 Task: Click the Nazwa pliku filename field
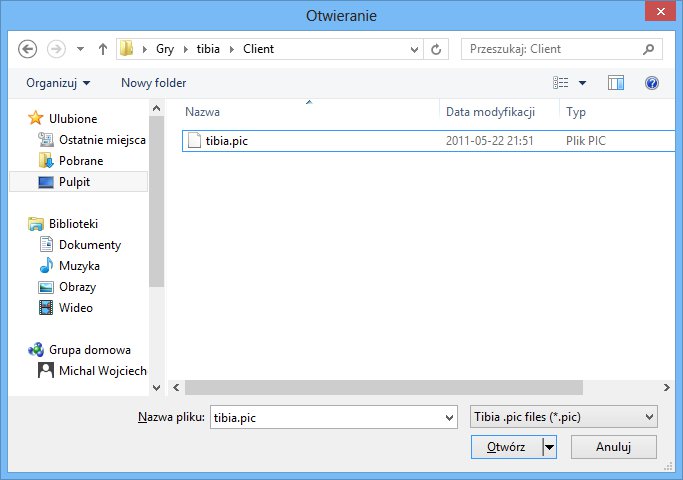pyautogui.click(x=334, y=417)
